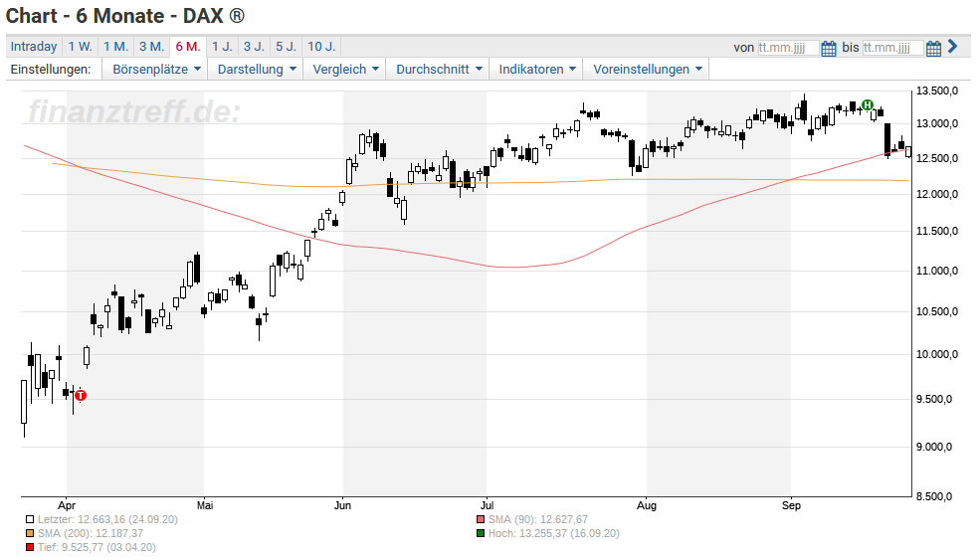Screen dimensions: 980x560
Task: Click the 'Sep' x-axis label
Action: [x=791, y=505]
